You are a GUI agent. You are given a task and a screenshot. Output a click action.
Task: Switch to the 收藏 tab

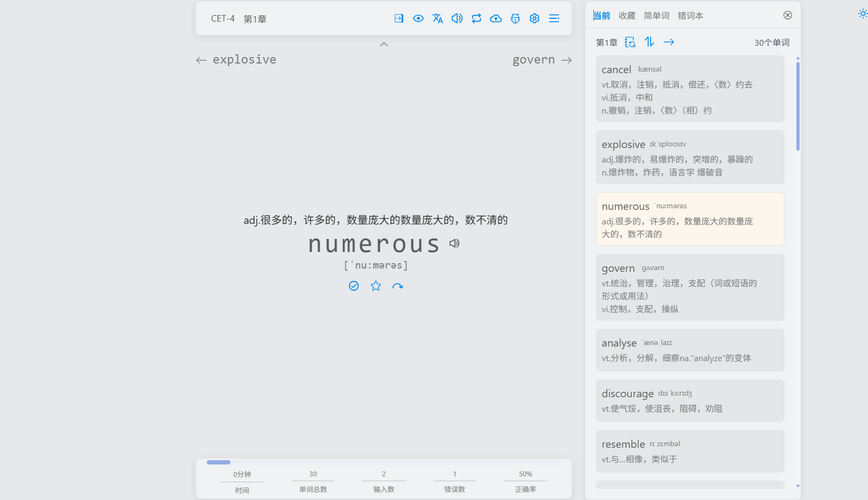(627, 16)
